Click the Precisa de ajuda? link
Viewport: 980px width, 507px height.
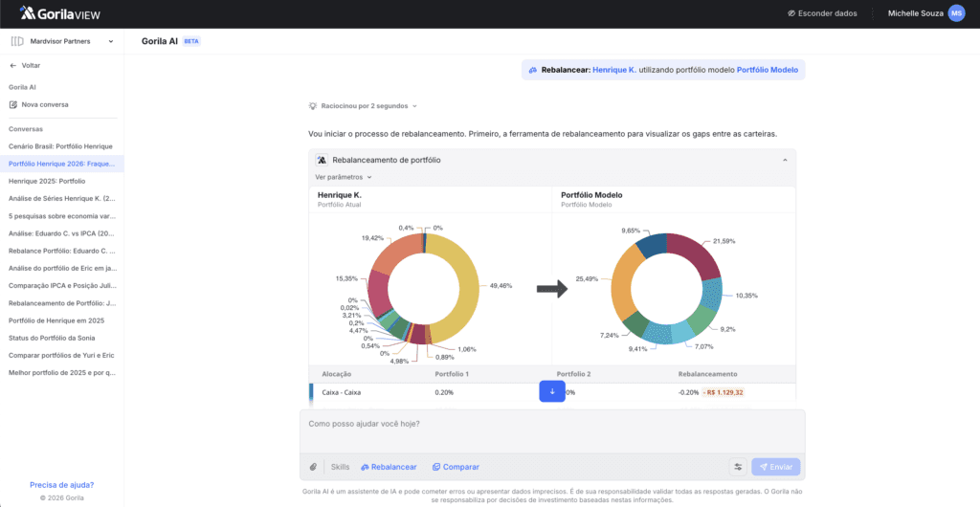tap(61, 485)
